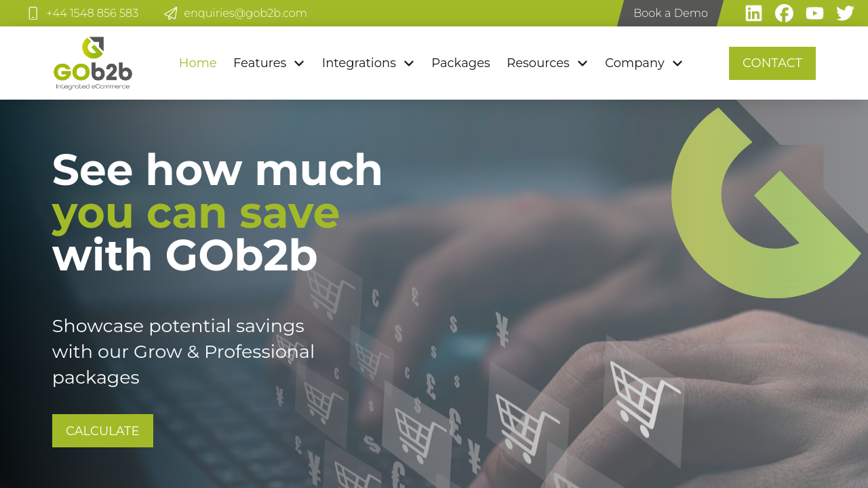The image size is (868, 488).
Task: Click the CONTACT button
Action: click(772, 63)
